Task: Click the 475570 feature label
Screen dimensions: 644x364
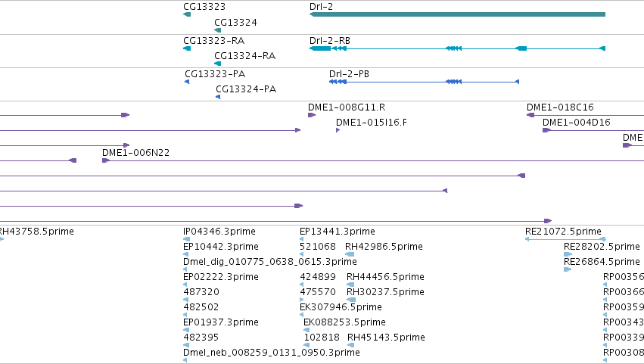Action: pyautogui.click(x=318, y=292)
